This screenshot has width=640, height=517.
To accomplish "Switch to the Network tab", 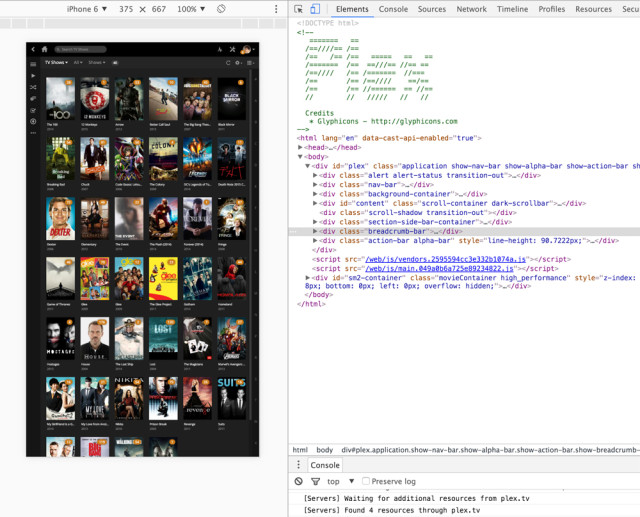I will tap(471, 9).
